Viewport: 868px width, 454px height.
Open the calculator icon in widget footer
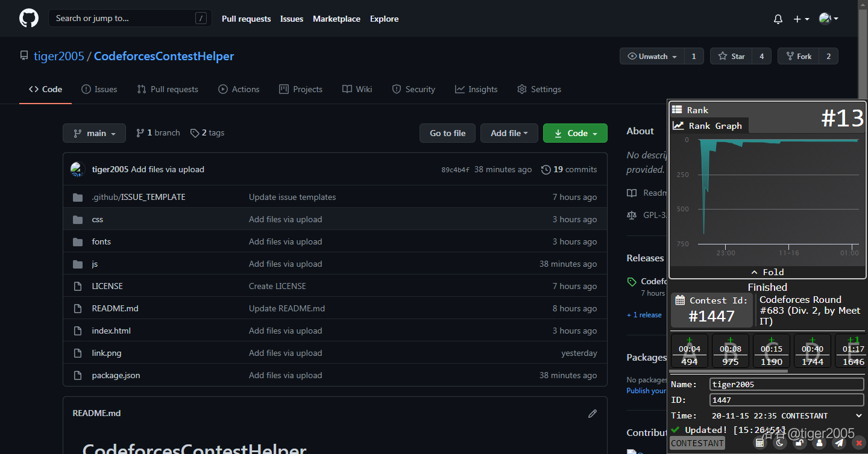[759, 443]
